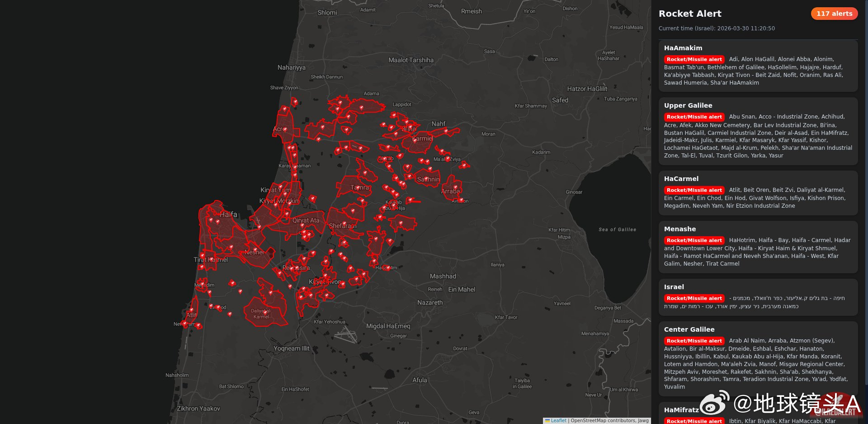The image size is (868, 424).
Task: Click the Ilaniya label on the map
Action: (x=498, y=265)
